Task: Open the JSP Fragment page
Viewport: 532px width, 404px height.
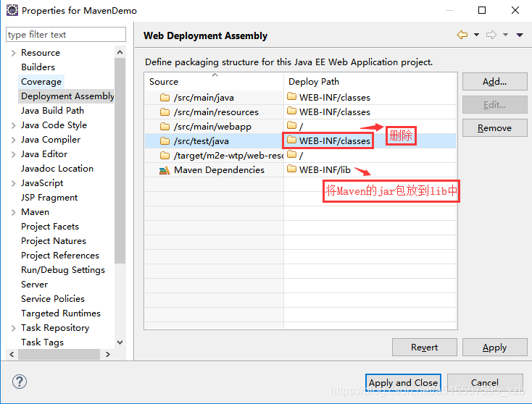Action: coord(49,198)
